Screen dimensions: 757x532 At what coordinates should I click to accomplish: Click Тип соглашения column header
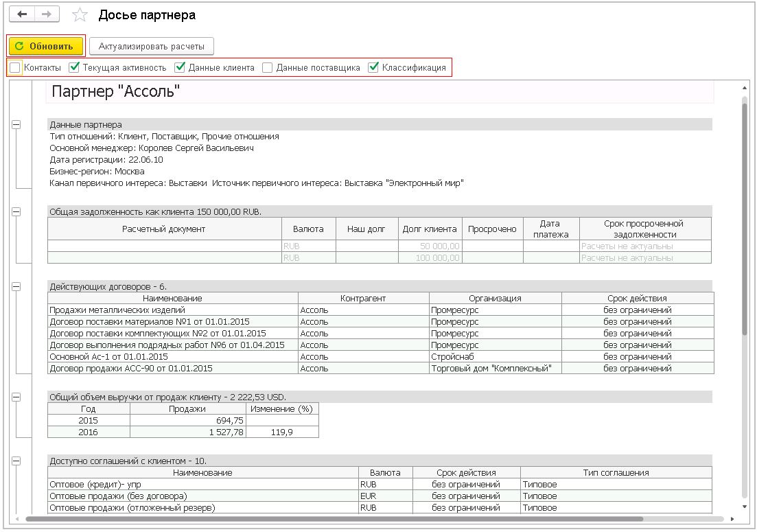coord(616,472)
